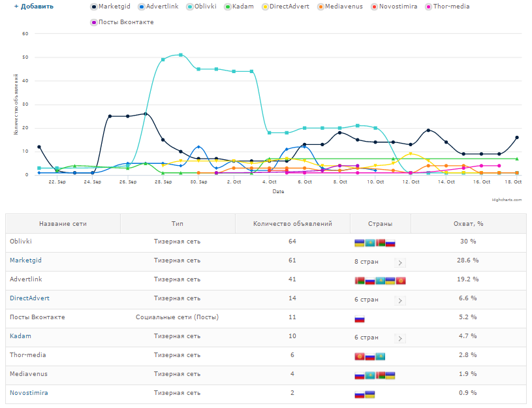This screenshot has height=408, width=532.
Task: Select Посты Вконтакте row name
Action: [x=37, y=317]
